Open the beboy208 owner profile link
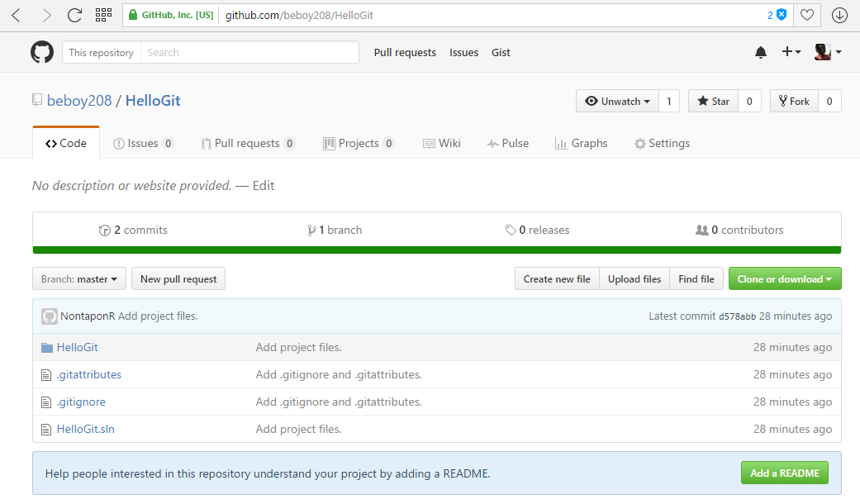 pyautogui.click(x=79, y=100)
